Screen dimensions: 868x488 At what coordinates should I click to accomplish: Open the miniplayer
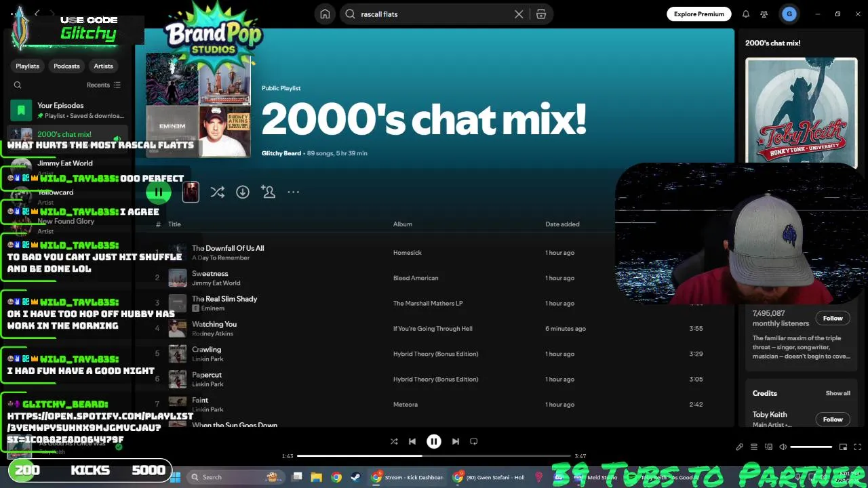843,447
